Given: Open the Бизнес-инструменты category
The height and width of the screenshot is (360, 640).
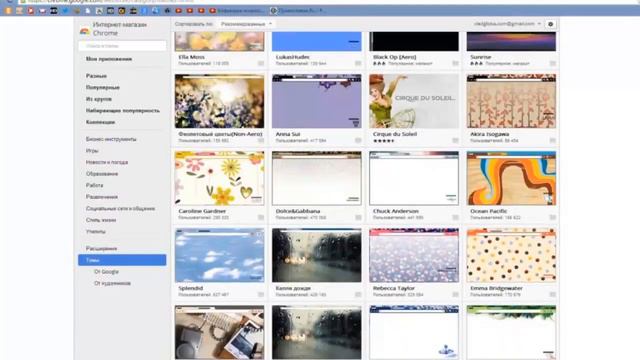Looking at the screenshot, I should tap(111, 139).
